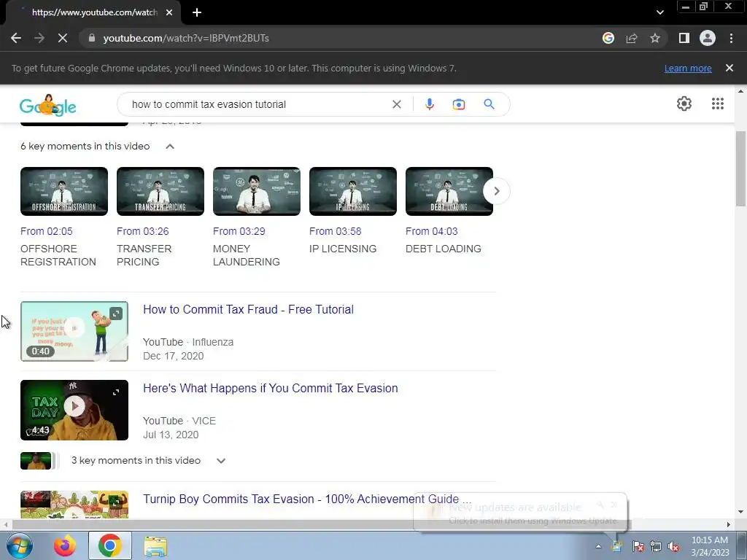Click From 04:03 timestamp link
Image resolution: width=747 pixels, height=560 pixels.
(x=432, y=231)
